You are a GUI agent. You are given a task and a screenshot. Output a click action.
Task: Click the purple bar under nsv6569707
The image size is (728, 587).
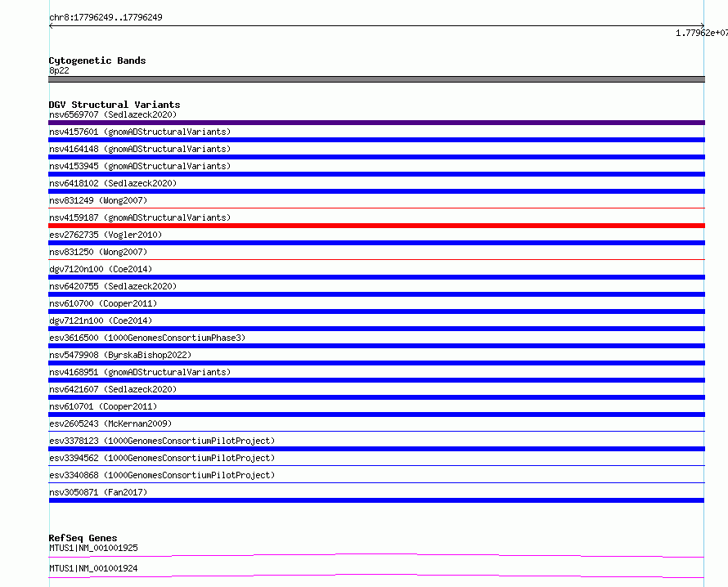(x=376, y=123)
